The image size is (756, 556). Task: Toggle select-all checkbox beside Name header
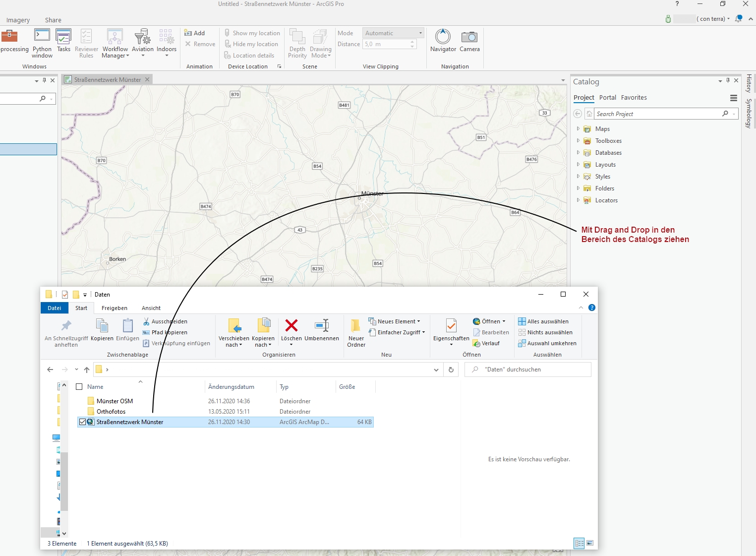coord(79,387)
